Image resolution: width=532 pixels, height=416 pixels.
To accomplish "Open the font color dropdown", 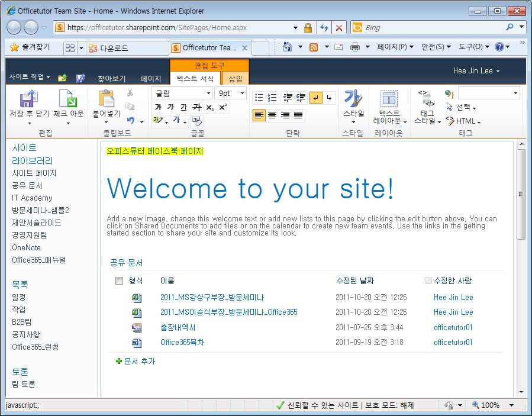I will tap(185, 122).
